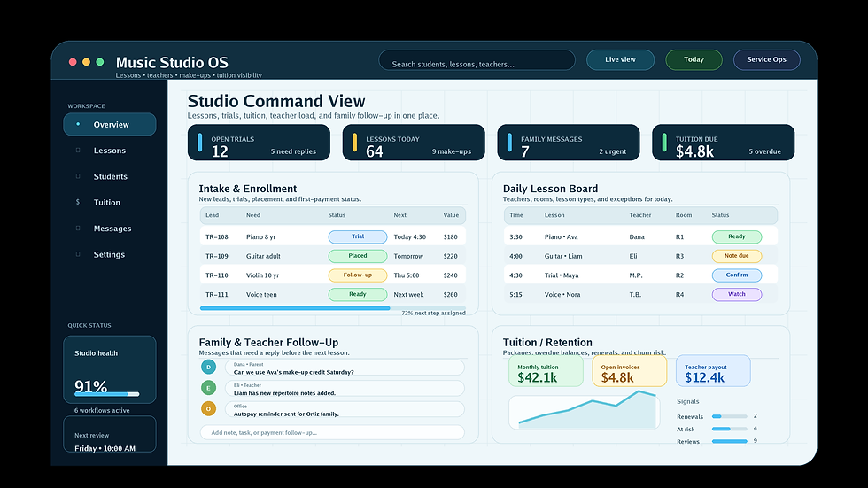This screenshot has height=488, width=868.
Task: Click the dollar icon beside Tuition
Action: 78,203
